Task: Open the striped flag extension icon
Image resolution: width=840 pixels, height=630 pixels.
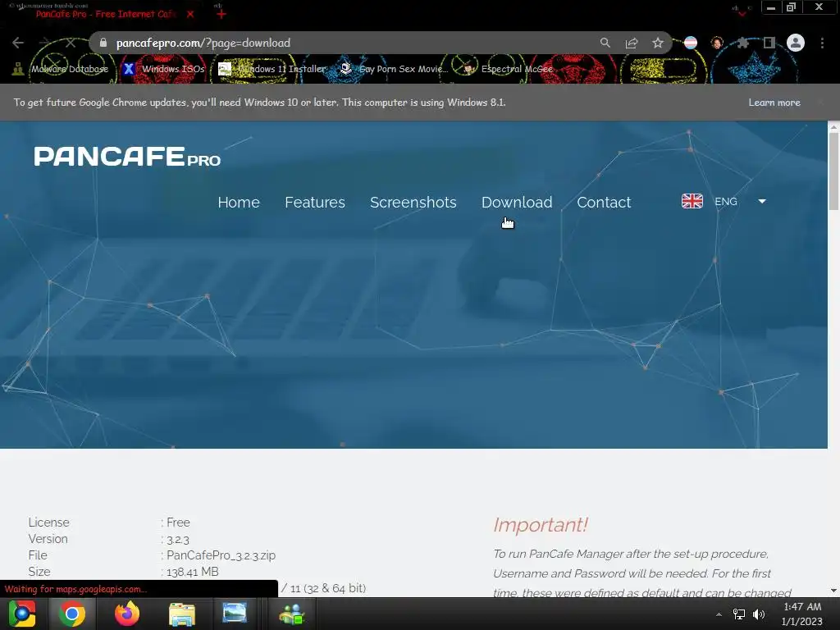Action: click(691, 43)
